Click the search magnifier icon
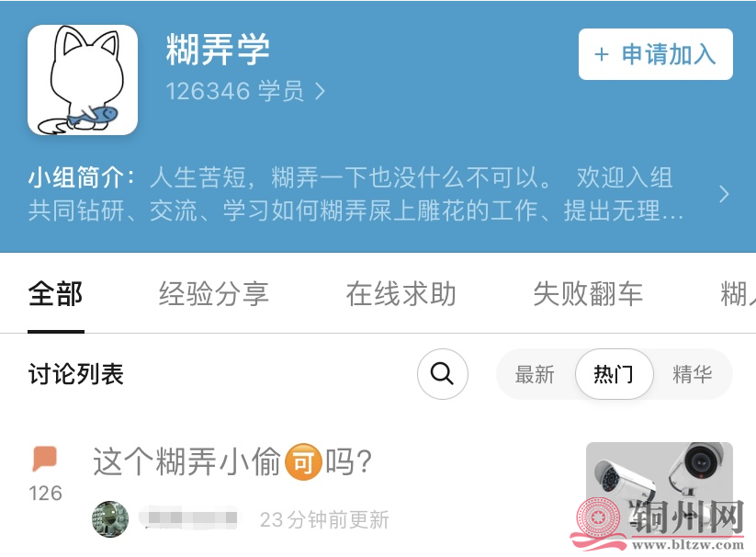This screenshot has height=557, width=756. (442, 374)
